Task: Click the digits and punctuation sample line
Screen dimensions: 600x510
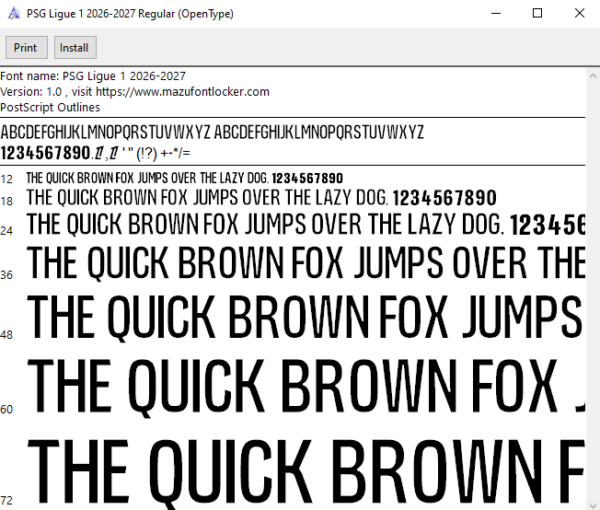Action: click(x=95, y=153)
